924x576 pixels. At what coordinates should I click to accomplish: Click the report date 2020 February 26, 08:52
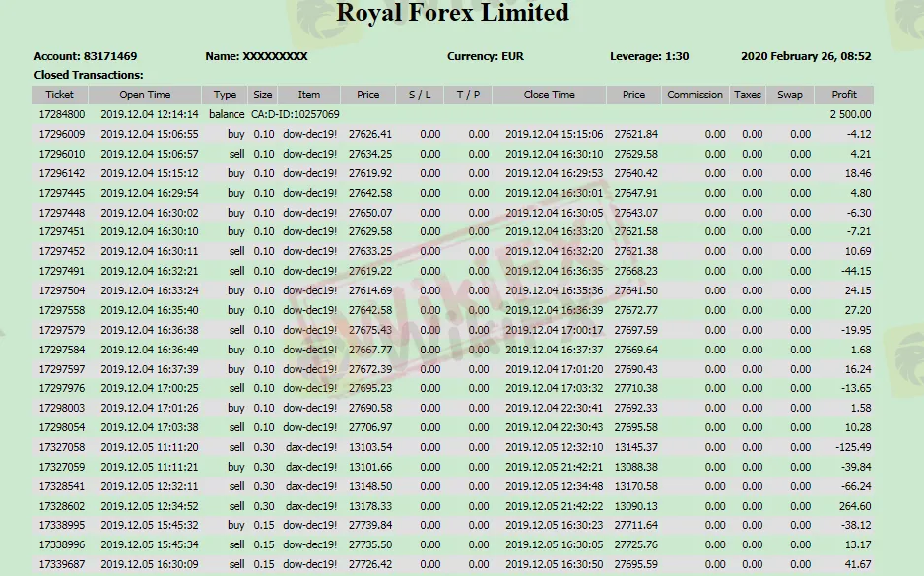tap(806, 56)
